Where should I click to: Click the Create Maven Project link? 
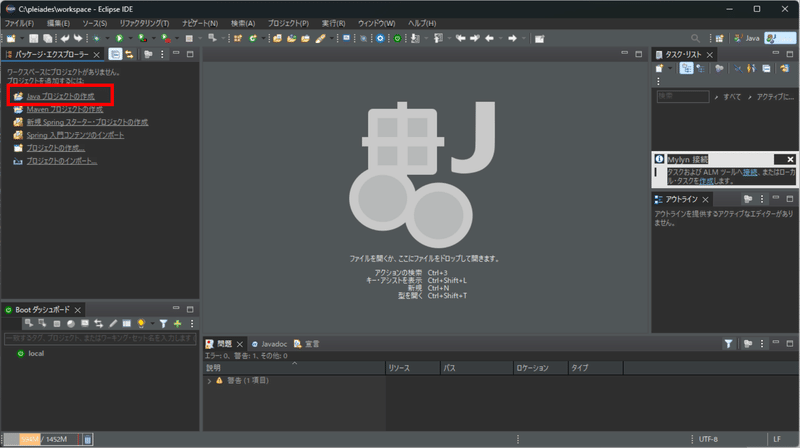(64, 109)
